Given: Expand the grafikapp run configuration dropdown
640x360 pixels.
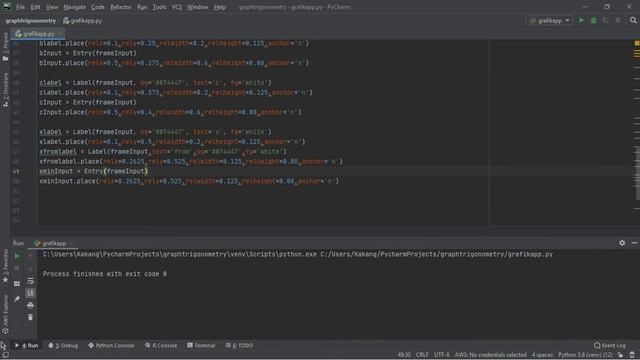Looking at the screenshot, I should pos(549,20).
